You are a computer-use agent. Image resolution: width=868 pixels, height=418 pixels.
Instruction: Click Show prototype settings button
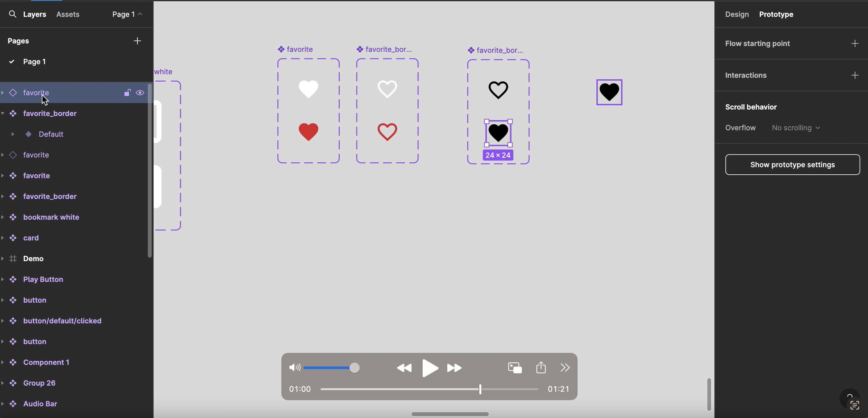pos(792,164)
